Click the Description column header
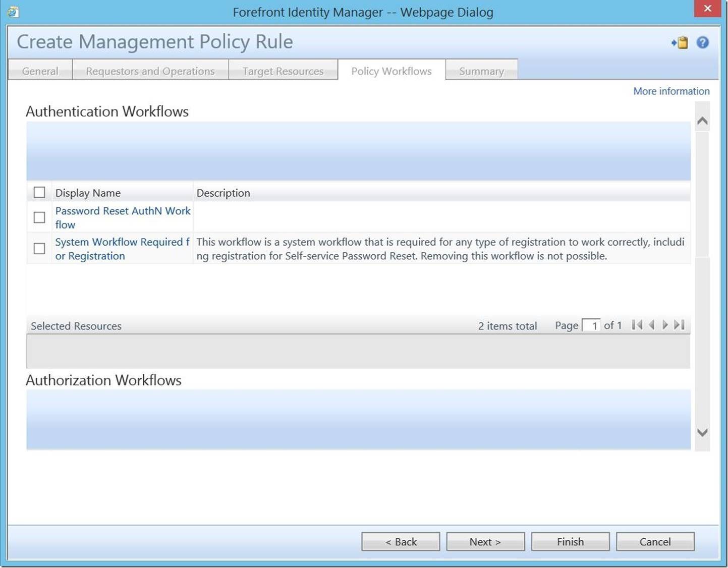Image resolution: width=728 pixels, height=568 pixels. pyautogui.click(x=223, y=193)
